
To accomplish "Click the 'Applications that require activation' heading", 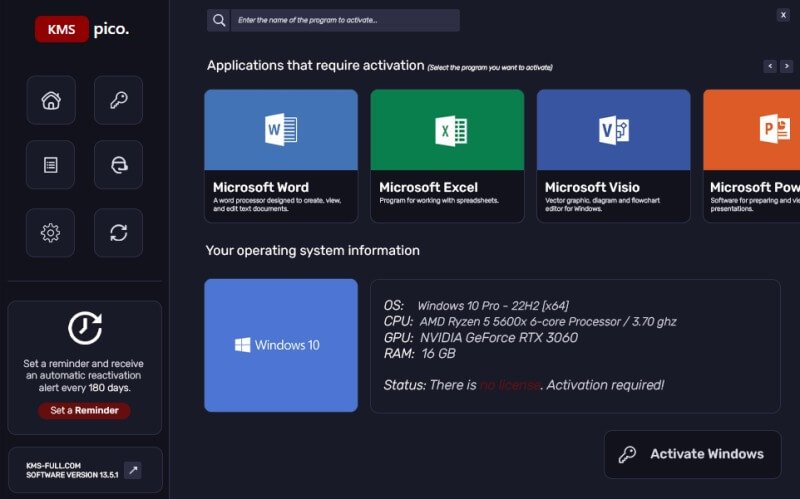I will tap(315, 66).
